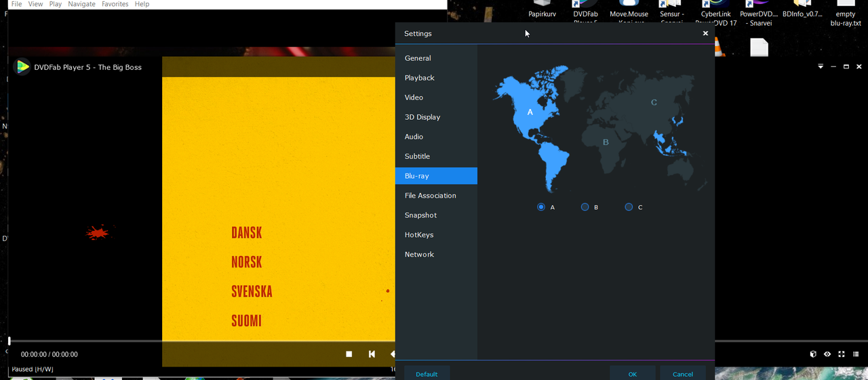Cancel the Settings dialog
Image resolution: width=868 pixels, height=380 pixels.
683,374
